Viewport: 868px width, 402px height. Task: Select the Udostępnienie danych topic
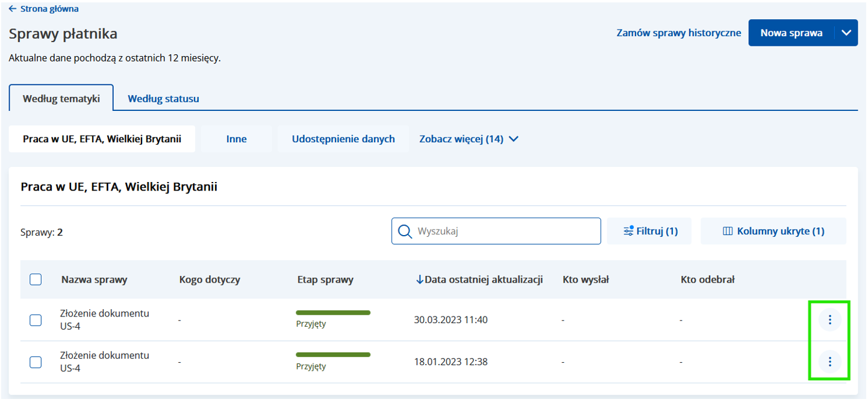(x=343, y=139)
